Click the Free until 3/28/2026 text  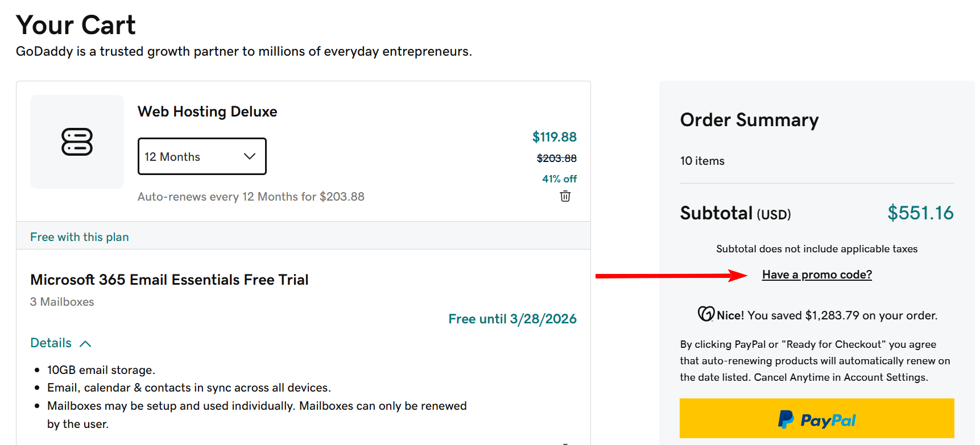point(512,318)
